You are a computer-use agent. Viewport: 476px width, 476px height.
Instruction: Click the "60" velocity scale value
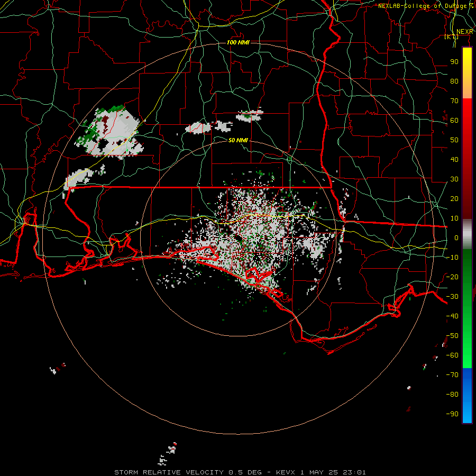[x=454, y=121]
